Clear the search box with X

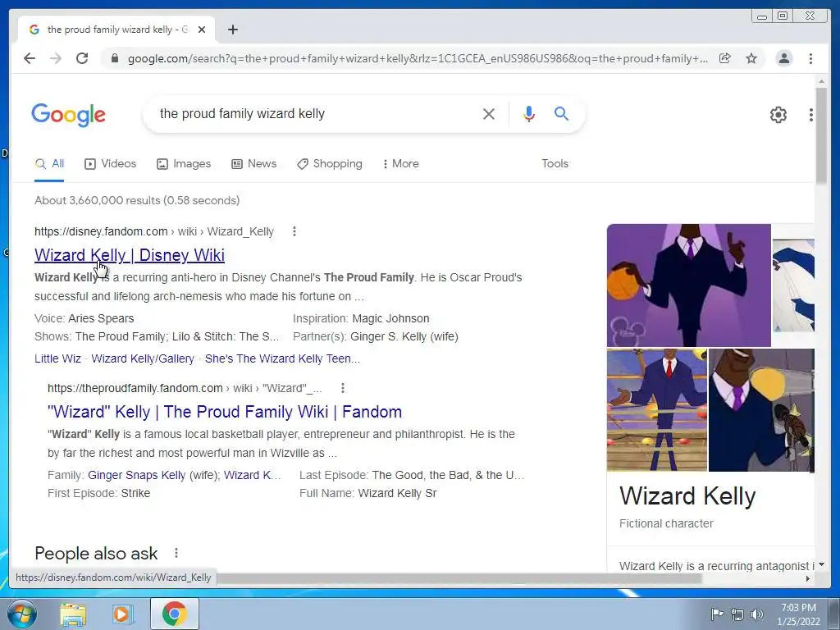click(489, 113)
